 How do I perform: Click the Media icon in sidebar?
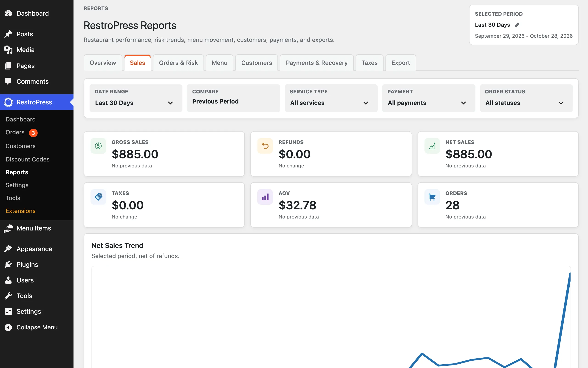pyautogui.click(x=8, y=50)
